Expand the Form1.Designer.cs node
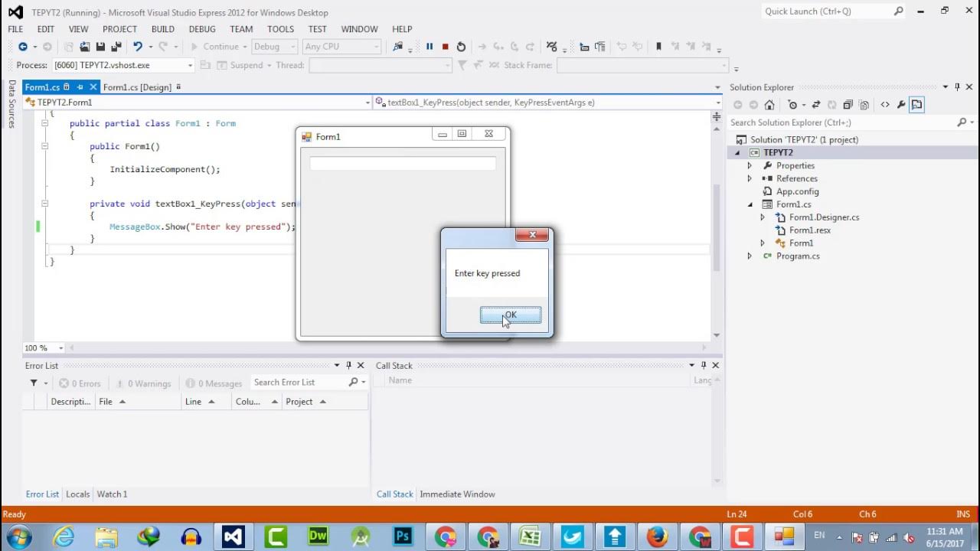 coord(763,217)
